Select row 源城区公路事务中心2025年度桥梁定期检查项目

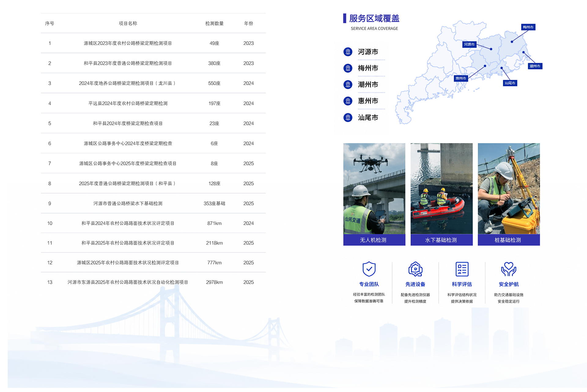pos(153,163)
